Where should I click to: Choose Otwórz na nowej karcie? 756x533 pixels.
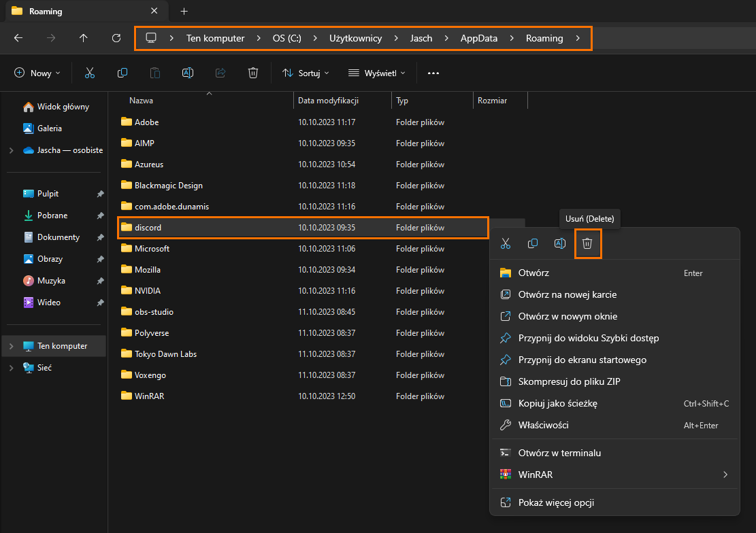click(614, 294)
